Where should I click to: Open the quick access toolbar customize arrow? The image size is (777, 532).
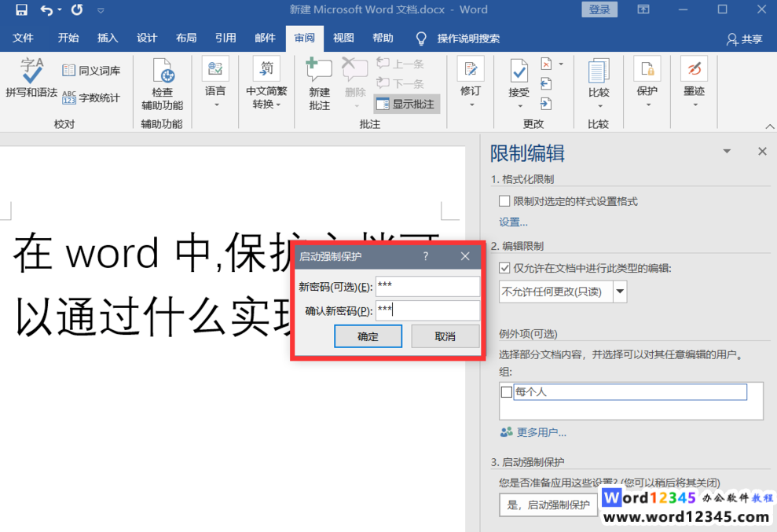coord(101,10)
